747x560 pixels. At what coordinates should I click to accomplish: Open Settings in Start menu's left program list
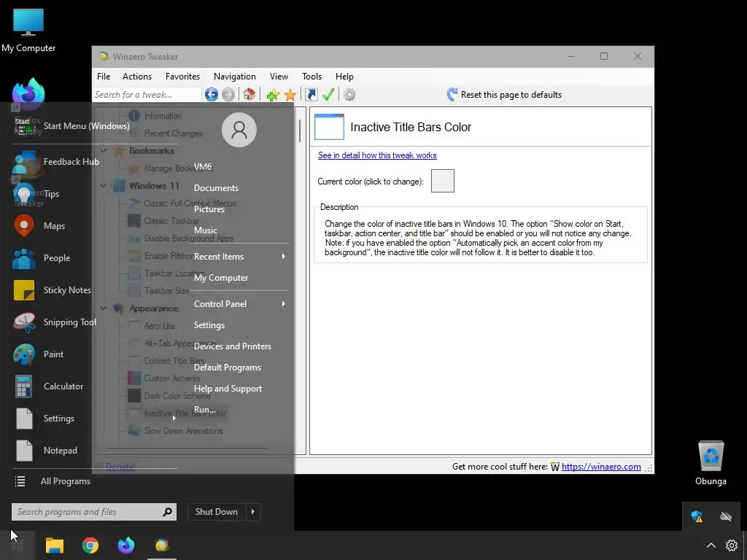point(43,418)
